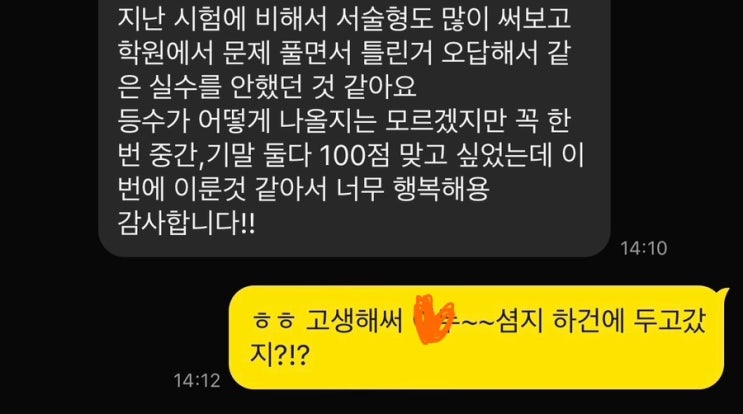Click the text '감사합니다!!'
This screenshot has height=414, width=743.
(186, 223)
